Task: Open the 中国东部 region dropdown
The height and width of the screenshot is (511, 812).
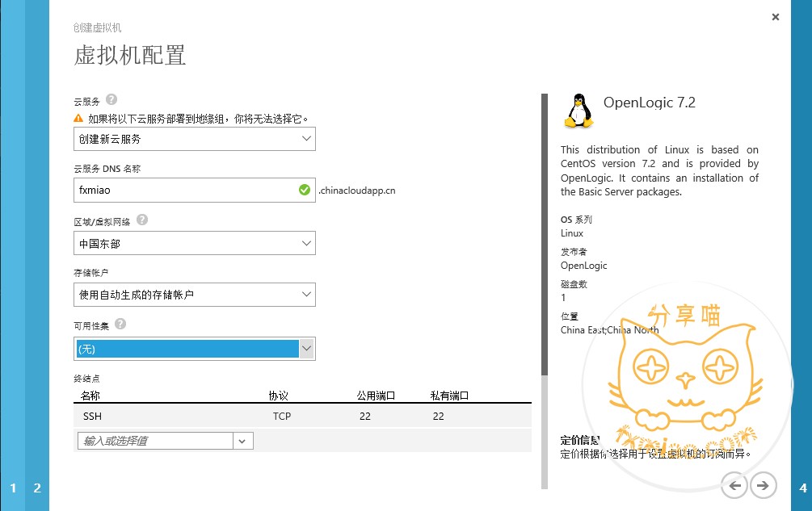Action: coord(195,243)
